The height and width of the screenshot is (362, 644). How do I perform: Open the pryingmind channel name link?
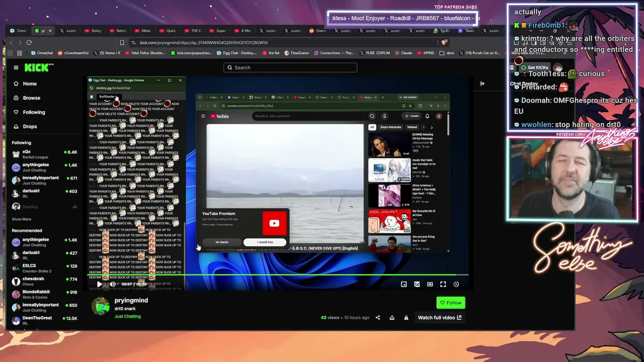click(131, 300)
